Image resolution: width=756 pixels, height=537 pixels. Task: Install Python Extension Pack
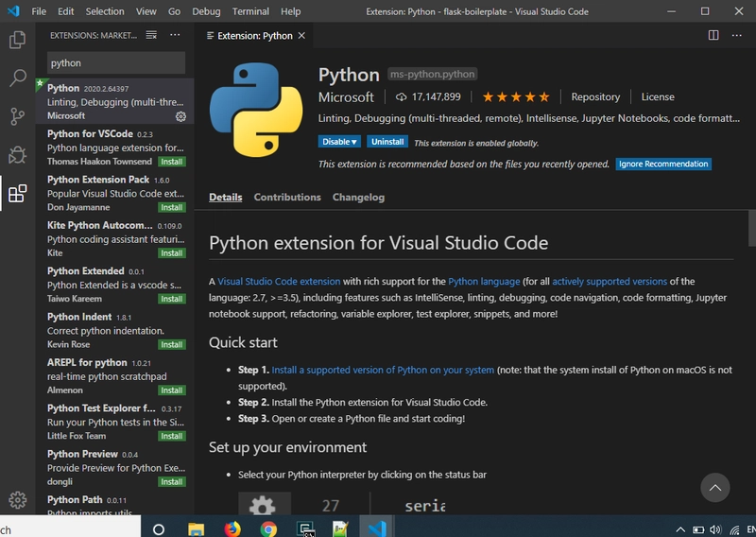click(172, 207)
